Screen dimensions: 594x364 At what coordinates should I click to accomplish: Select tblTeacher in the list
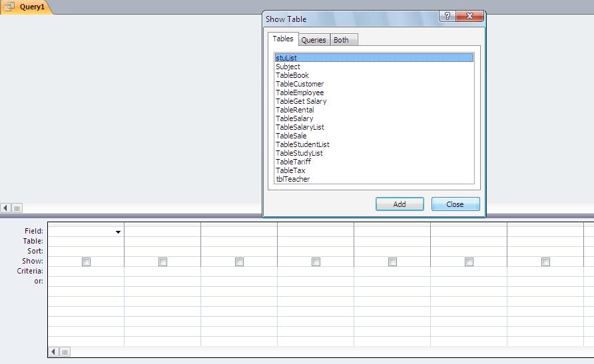tap(374, 180)
